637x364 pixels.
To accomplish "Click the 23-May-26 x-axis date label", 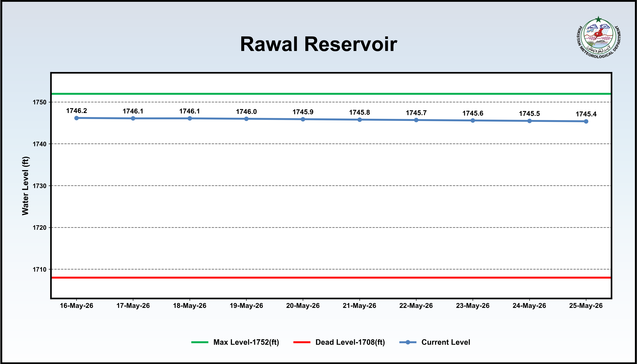I will click(x=473, y=306).
